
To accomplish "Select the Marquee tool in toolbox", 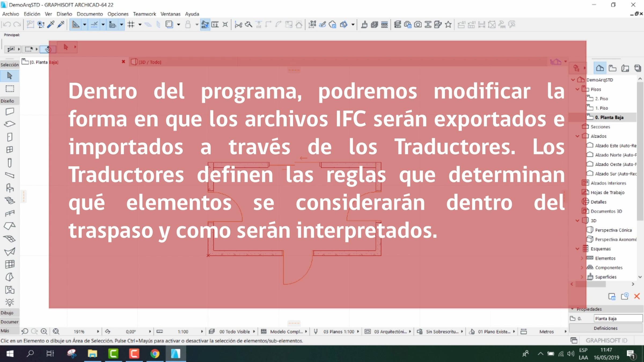I will coord(10,89).
